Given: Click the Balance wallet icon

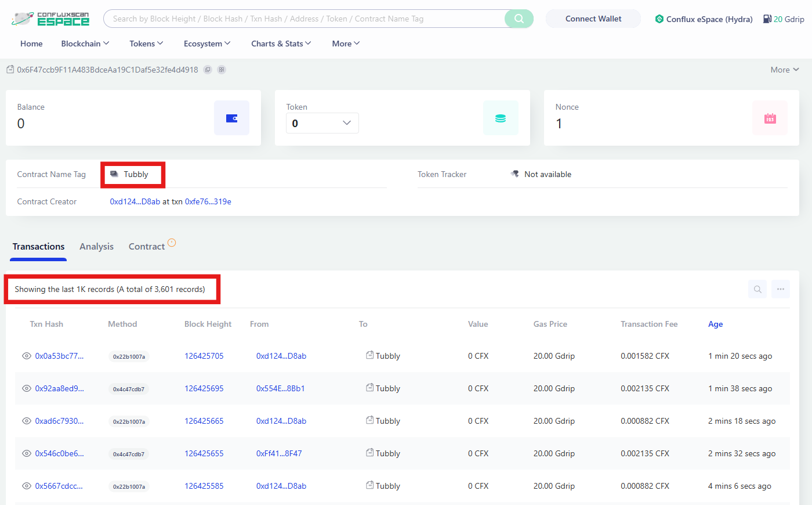Looking at the screenshot, I should click(x=231, y=118).
